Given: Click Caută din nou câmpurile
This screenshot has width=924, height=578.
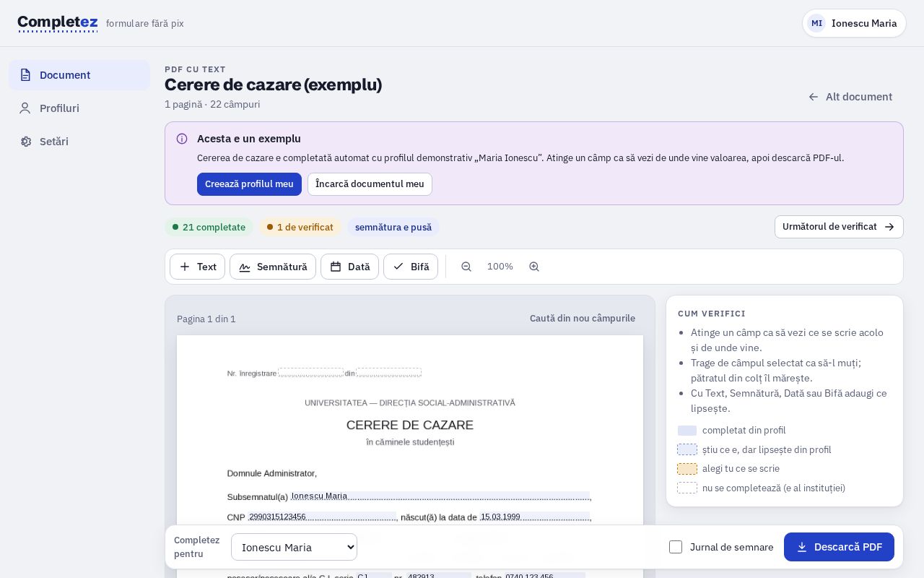Looking at the screenshot, I should click(x=583, y=319).
